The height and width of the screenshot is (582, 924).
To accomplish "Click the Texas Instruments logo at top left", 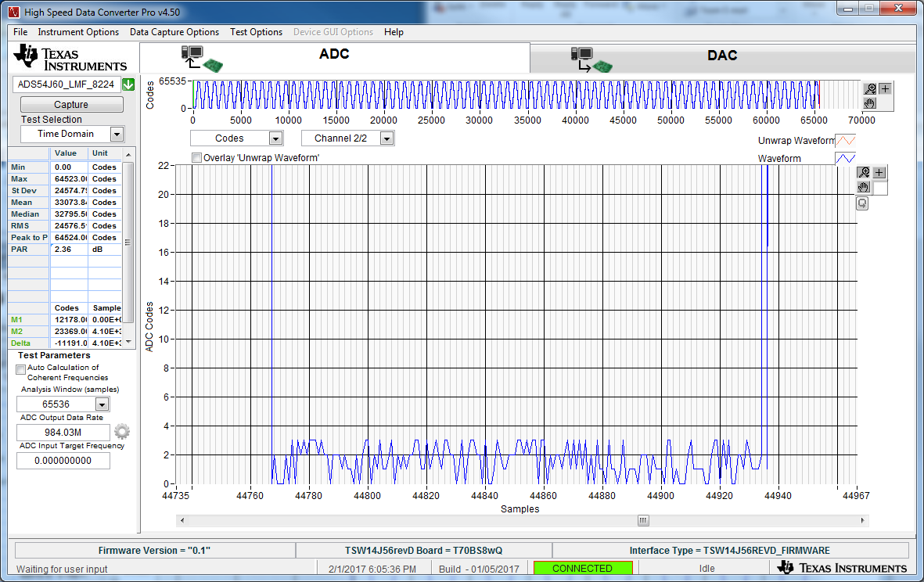I will tap(70, 59).
